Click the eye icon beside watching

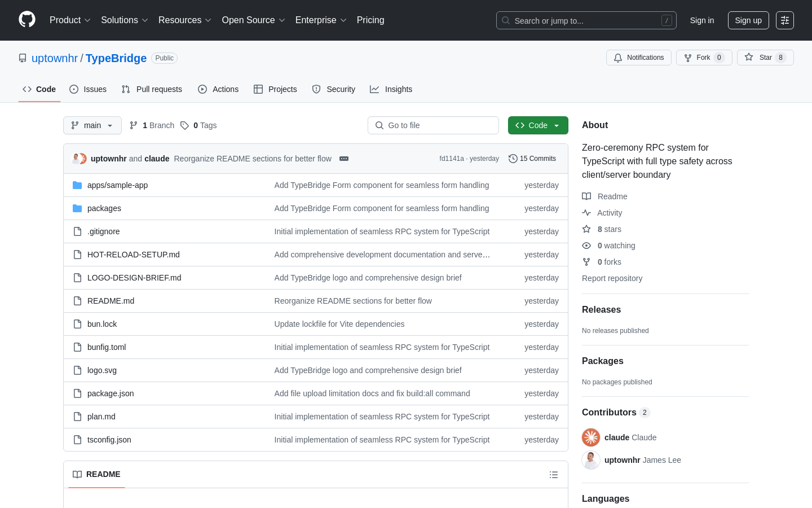[586, 246]
